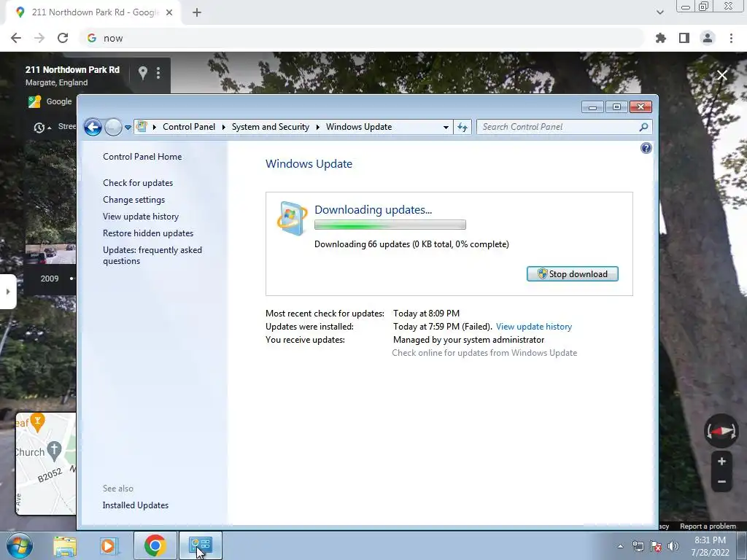Click the Control Panel forward arrow button
The image size is (747, 560).
(x=113, y=127)
